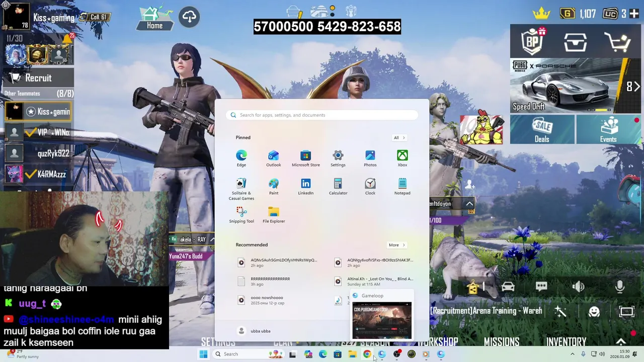Viewport: 644px width, 362px height.
Task: Click the cloud download icon
Action: pos(189,17)
